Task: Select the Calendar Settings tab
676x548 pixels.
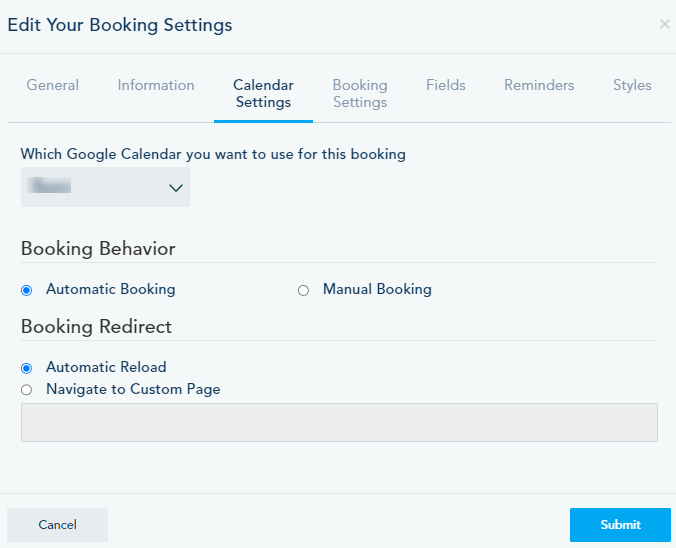Action: point(263,93)
